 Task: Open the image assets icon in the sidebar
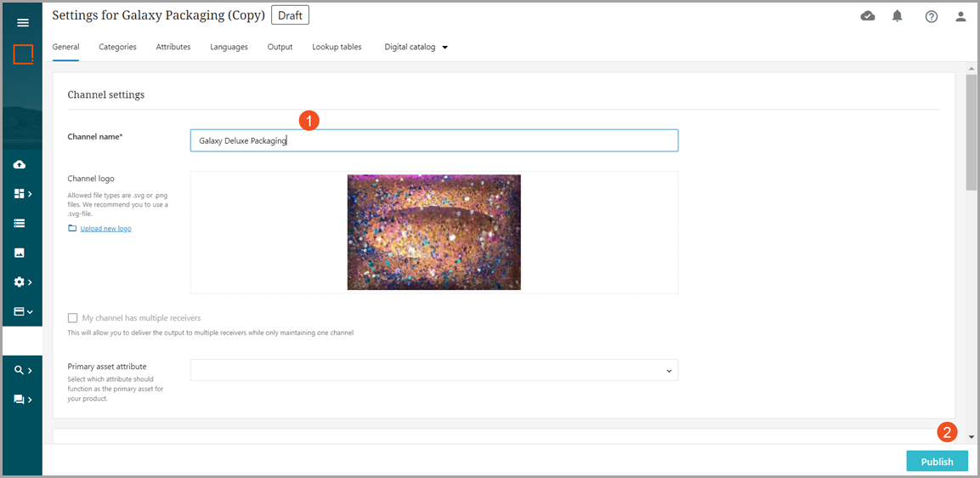(x=20, y=253)
